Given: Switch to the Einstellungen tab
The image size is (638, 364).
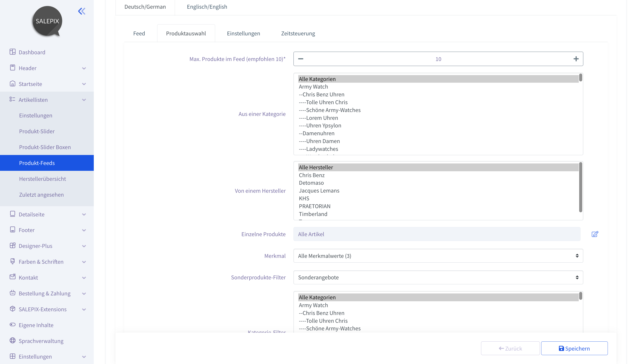Looking at the screenshot, I should pos(244,33).
